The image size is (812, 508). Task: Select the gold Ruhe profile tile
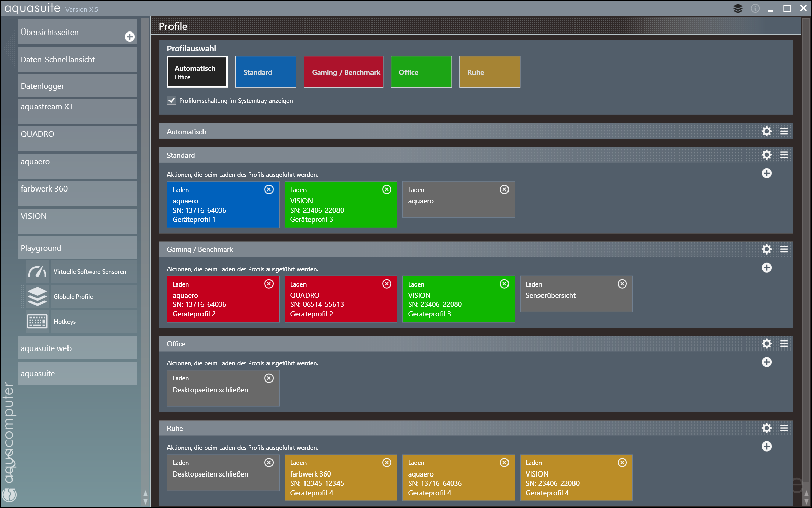(x=490, y=72)
